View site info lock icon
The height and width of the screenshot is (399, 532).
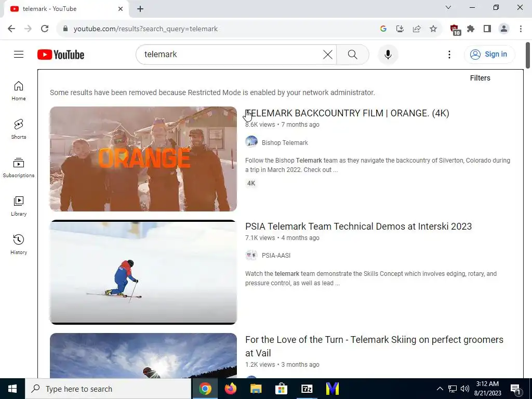coord(65,29)
